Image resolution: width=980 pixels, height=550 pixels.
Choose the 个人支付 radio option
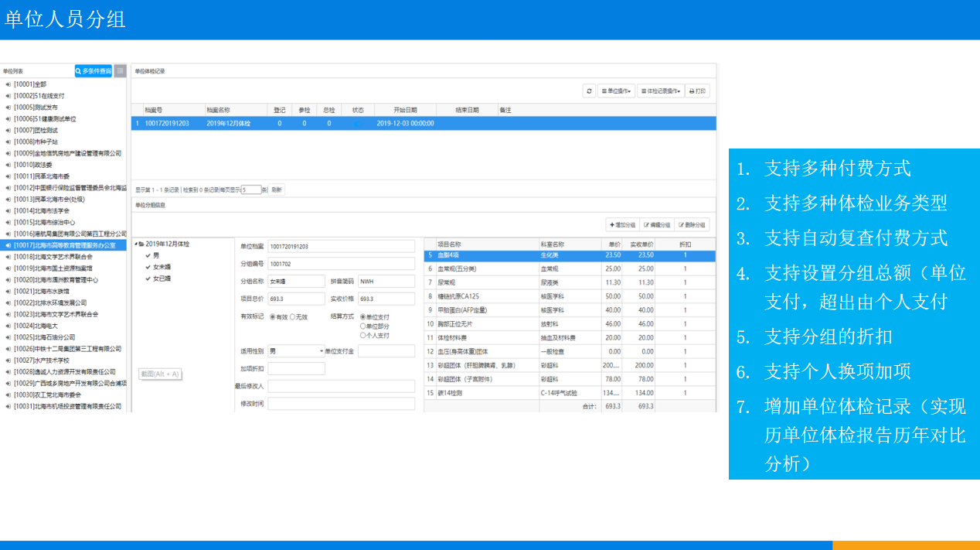tap(363, 336)
